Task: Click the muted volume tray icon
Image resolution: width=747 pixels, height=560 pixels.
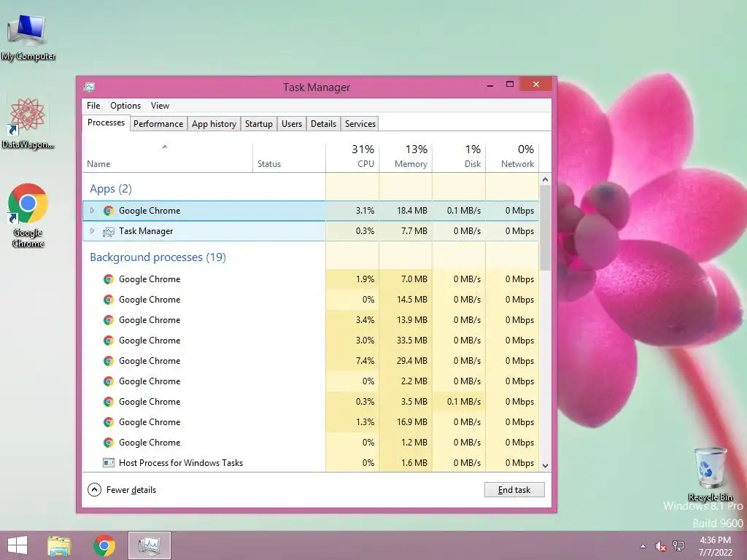Action: (660, 546)
